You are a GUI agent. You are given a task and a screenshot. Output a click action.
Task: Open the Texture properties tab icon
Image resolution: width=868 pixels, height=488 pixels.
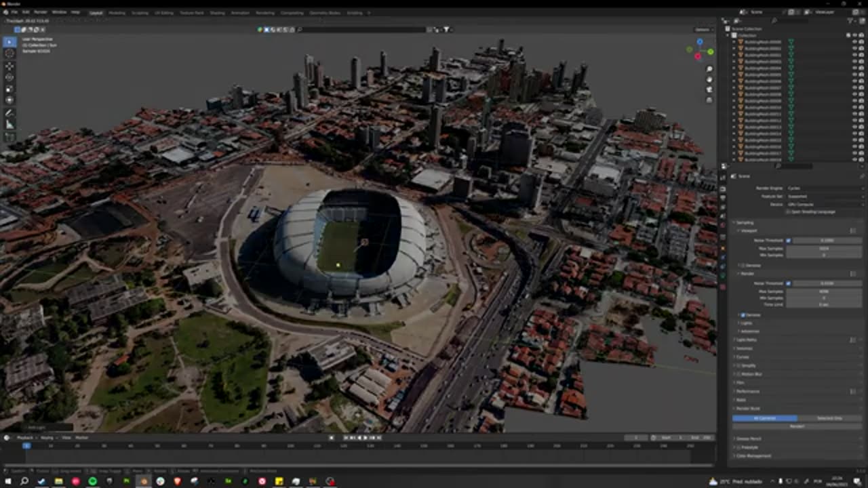pos(723,287)
